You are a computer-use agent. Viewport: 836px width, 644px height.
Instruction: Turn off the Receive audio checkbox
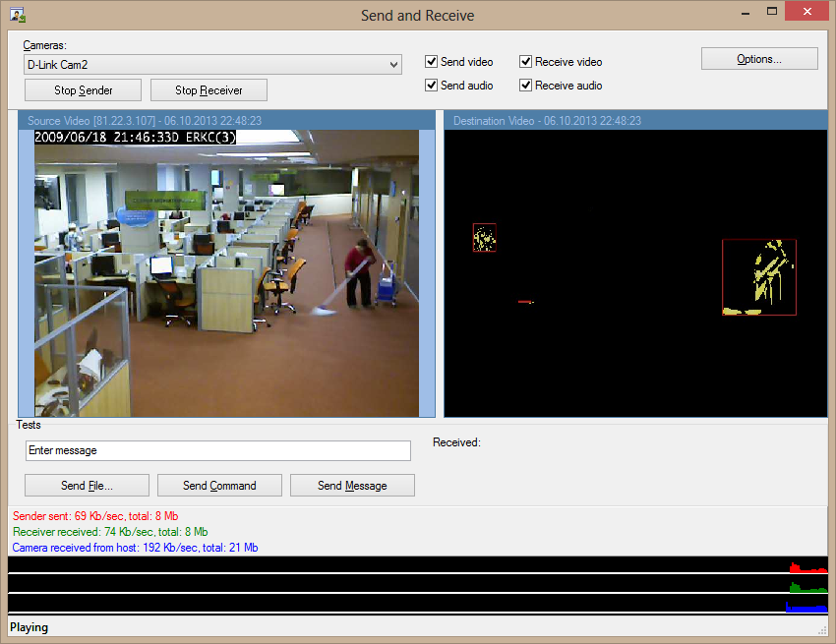click(x=526, y=86)
